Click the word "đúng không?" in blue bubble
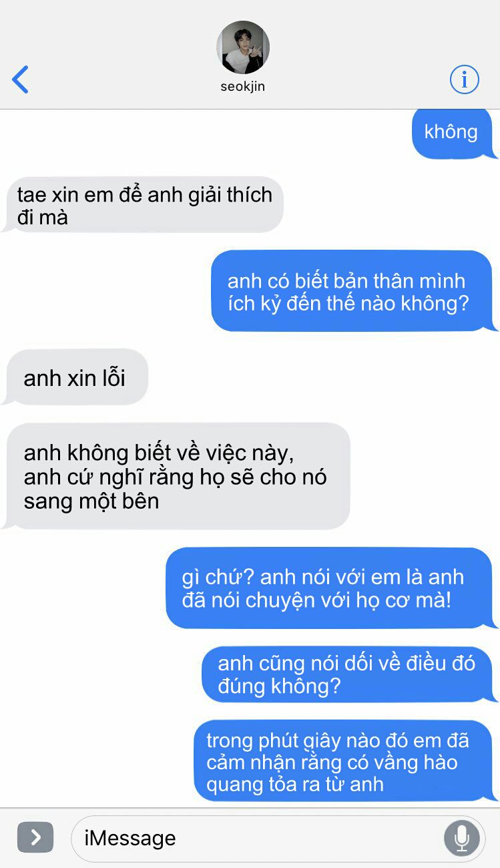The image size is (500, 868). pyautogui.click(x=279, y=686)
